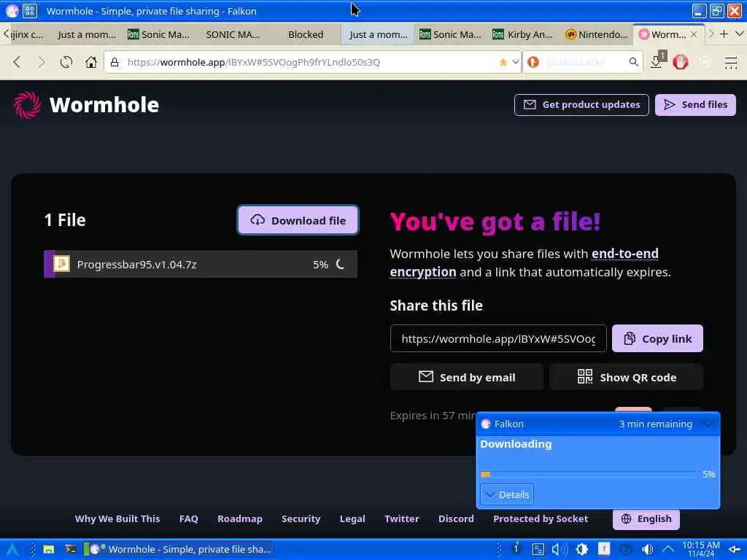This screenshot has width=747, height=560.
Task: Click the 7z archive file icon
Action: pyautogui.click(x=61, y=263)
